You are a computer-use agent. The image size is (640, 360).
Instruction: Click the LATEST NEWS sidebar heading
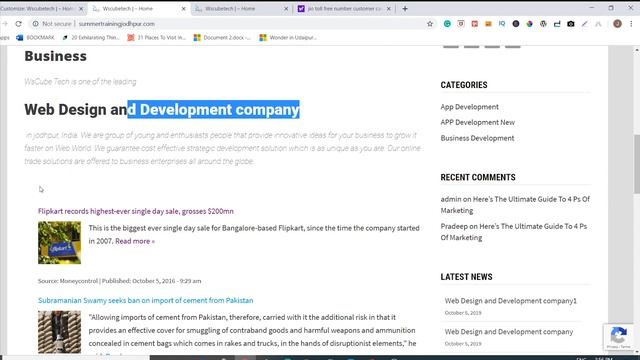pyautogui.click(x=466, y=277)
